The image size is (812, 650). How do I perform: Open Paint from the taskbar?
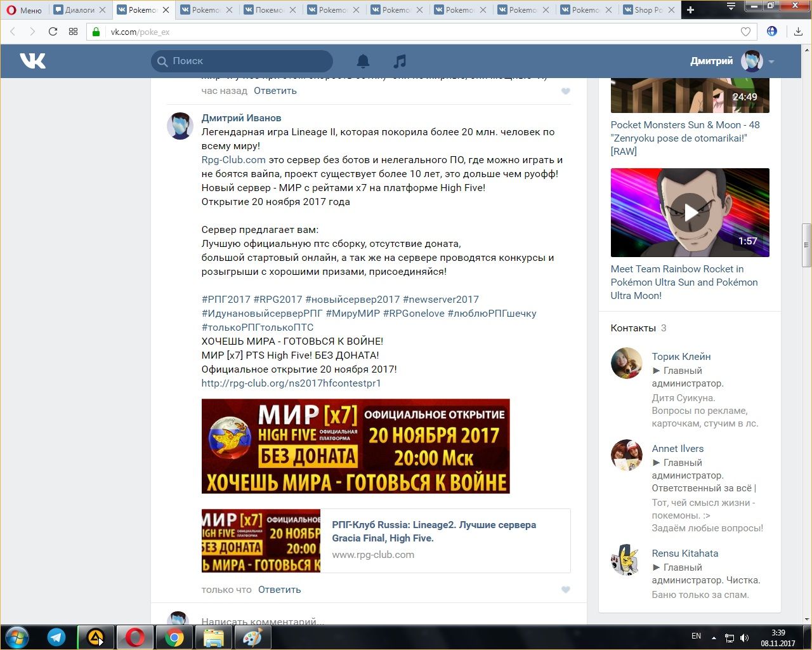(252, 638)
